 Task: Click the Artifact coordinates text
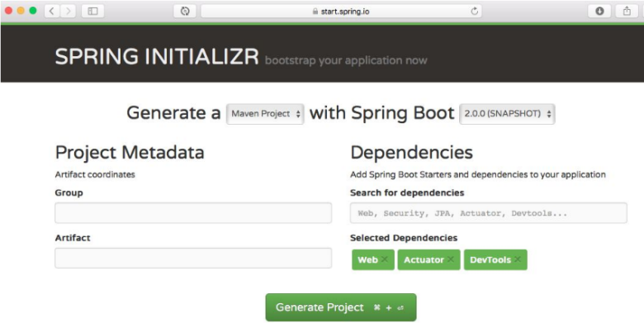[95, 174]
